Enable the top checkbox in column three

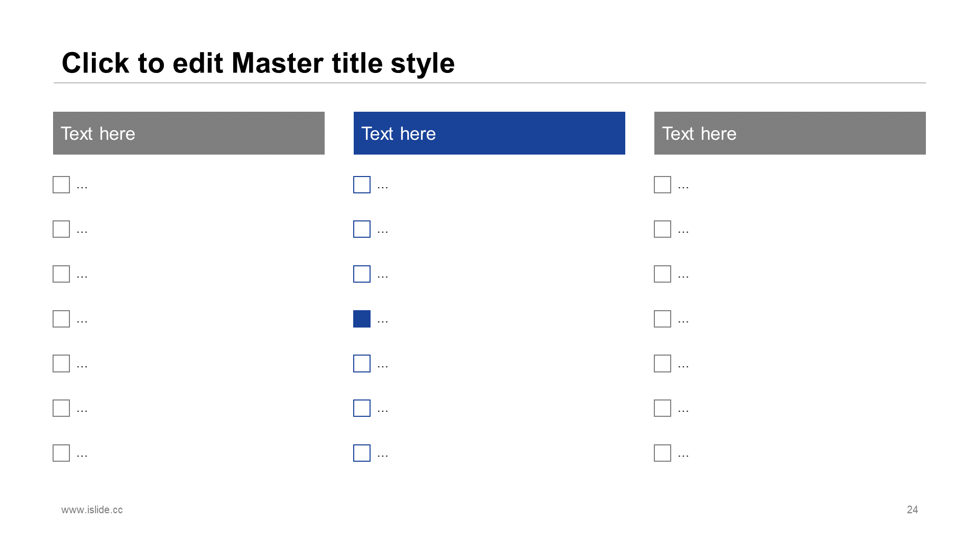663,185
